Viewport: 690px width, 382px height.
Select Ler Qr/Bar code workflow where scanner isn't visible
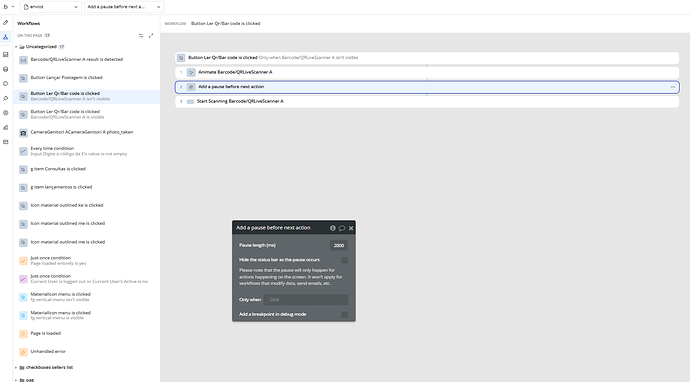pos(86,96)
